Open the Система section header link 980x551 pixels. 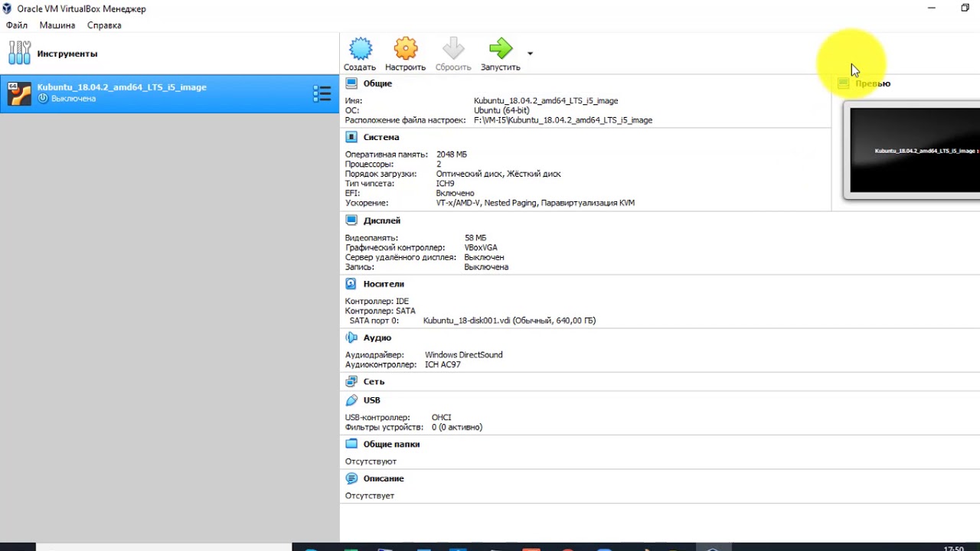point(381,138)
